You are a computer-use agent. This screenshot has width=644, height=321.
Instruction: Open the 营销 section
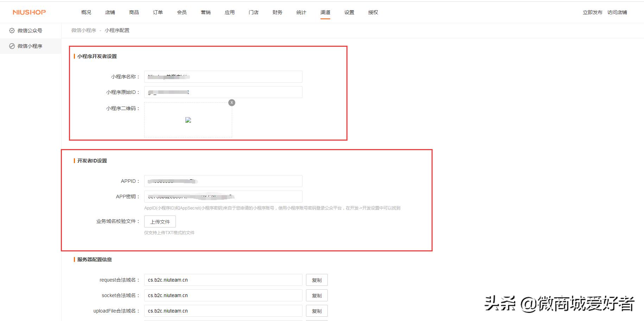206,12
